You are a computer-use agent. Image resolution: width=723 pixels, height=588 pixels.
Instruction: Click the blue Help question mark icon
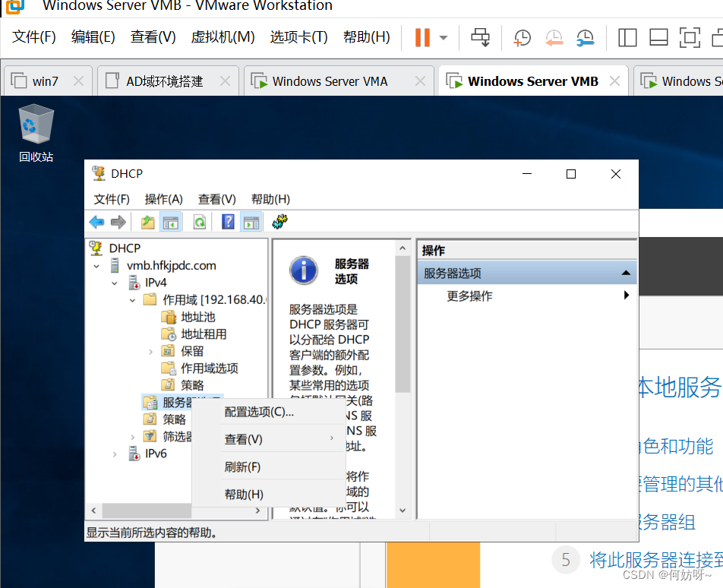click(x=228, y=222)
